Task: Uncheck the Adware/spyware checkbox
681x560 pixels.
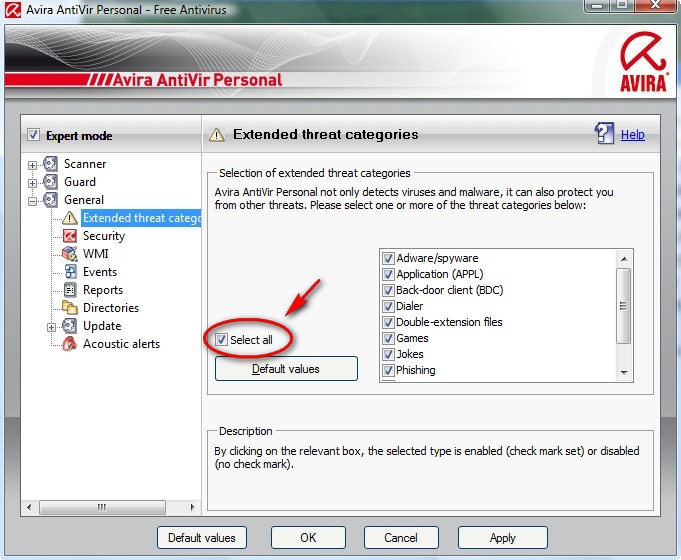Action: (x=388, y=258)
